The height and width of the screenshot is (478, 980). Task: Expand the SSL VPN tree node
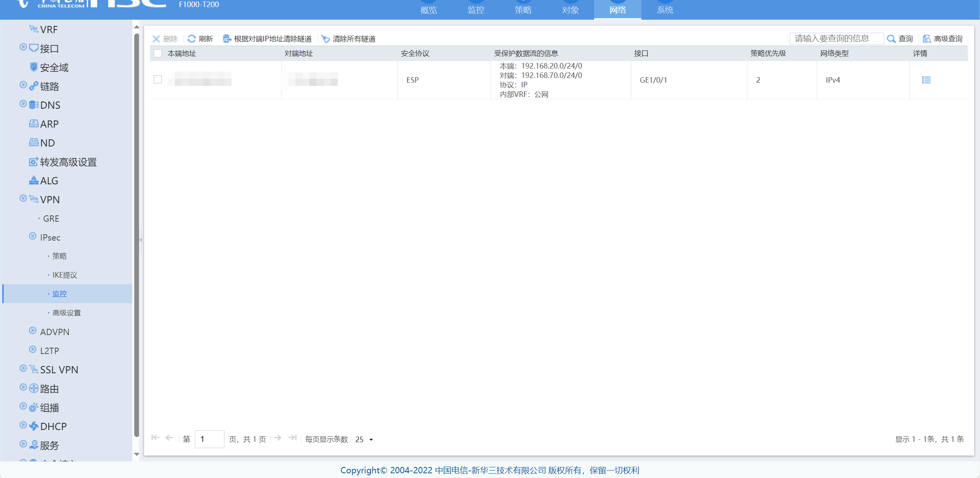(23, 368)
